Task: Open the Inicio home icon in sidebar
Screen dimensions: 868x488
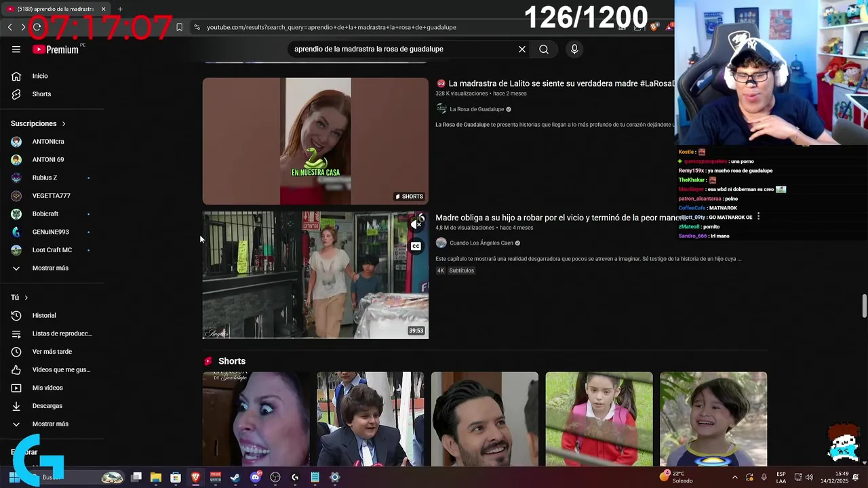Action: [x=16, y=76]
